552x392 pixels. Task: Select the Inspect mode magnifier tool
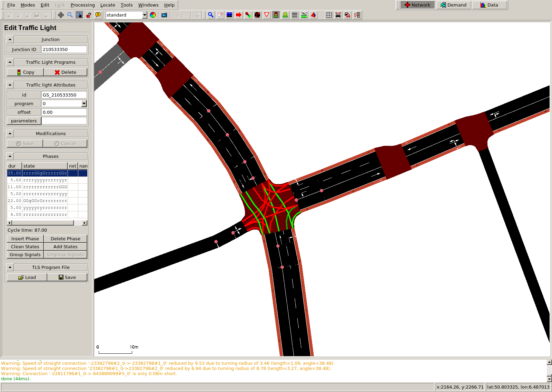(x=210, y=15)
